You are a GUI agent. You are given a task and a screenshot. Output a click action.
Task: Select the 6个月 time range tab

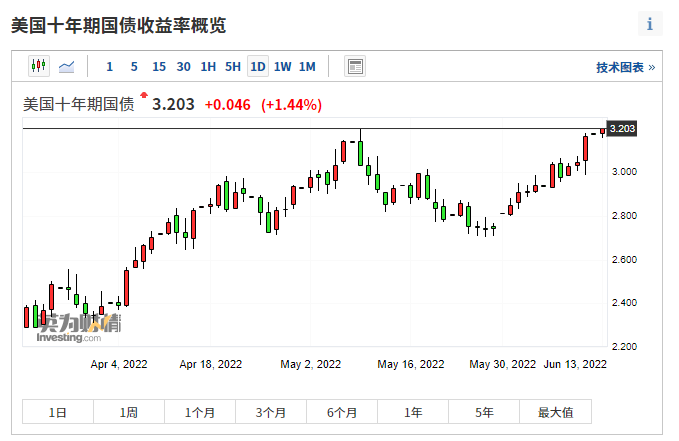point(342,412)
